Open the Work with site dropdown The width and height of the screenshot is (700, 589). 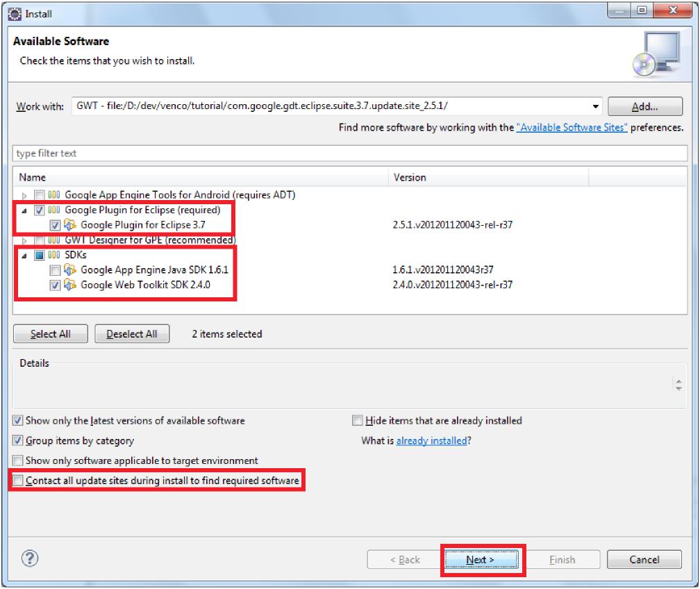[595, 106]
